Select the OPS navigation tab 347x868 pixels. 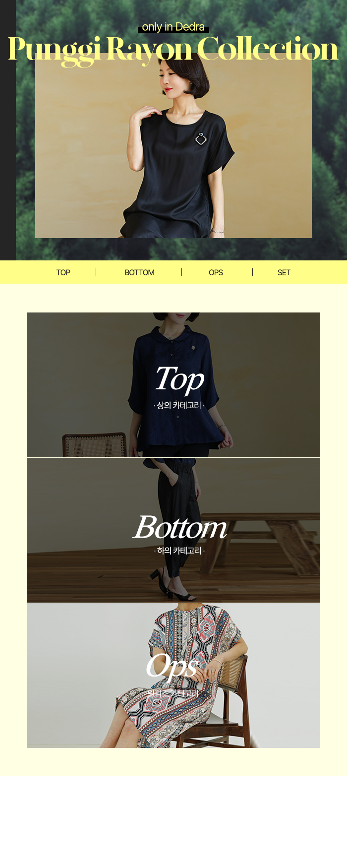[x=216, y=272]
